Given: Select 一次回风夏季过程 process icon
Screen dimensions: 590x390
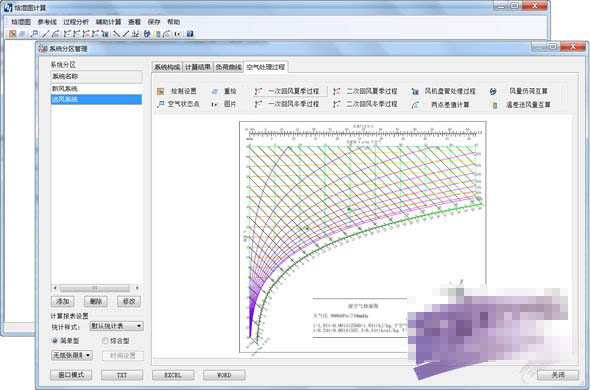Looking at the screenshot, I should (x=258, y=91).
